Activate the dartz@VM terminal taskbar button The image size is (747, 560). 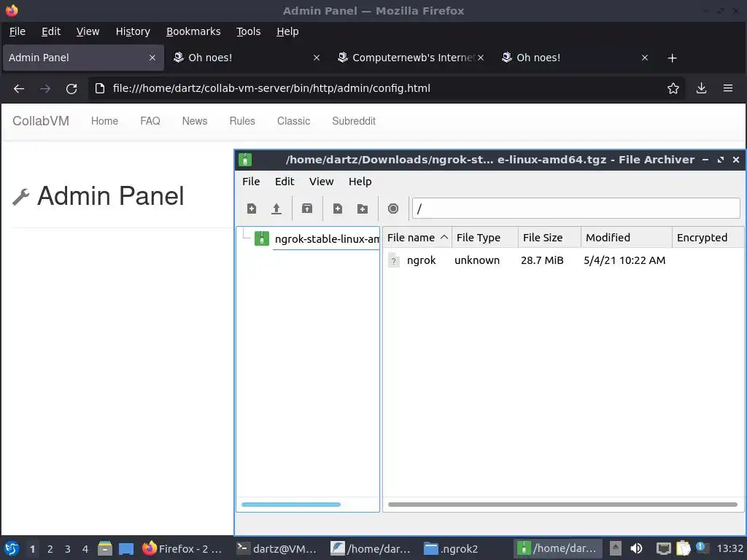(278, 548)
